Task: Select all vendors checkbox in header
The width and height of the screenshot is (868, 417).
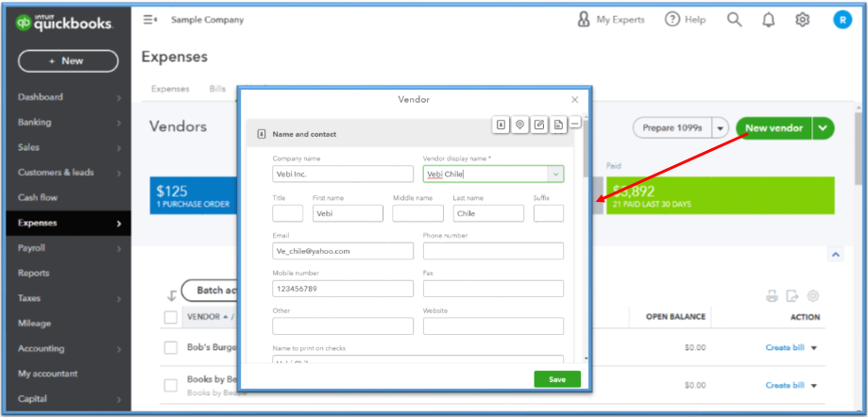Action: (x=171, y=317)
